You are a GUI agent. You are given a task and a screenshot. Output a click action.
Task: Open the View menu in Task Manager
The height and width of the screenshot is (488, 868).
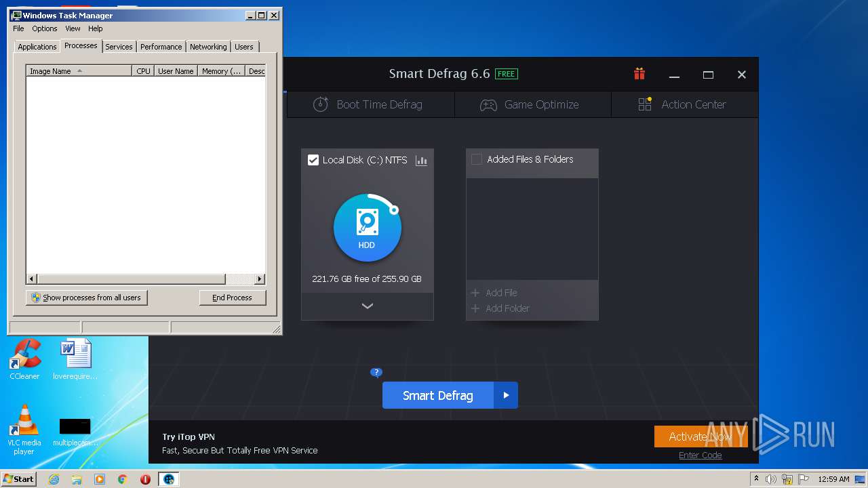[73, 28]
